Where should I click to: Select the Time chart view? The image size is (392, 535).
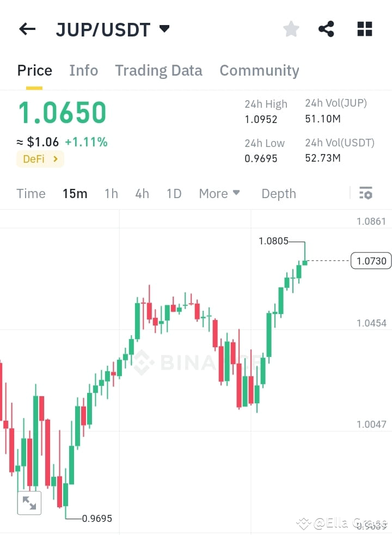31,193
